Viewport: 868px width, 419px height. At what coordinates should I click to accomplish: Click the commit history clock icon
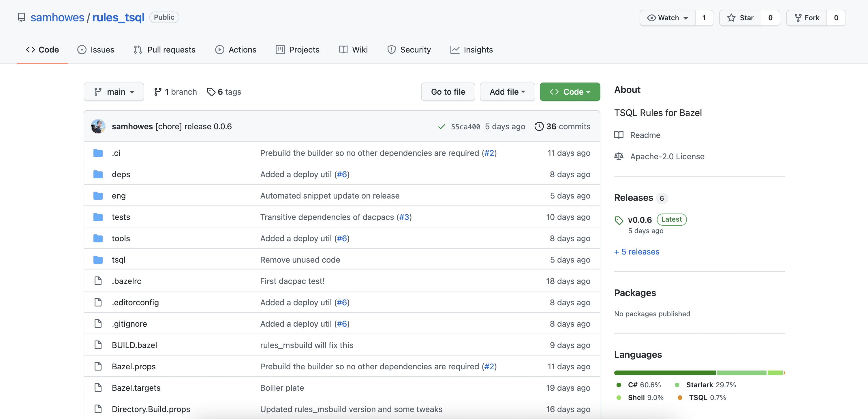(539, 126)
